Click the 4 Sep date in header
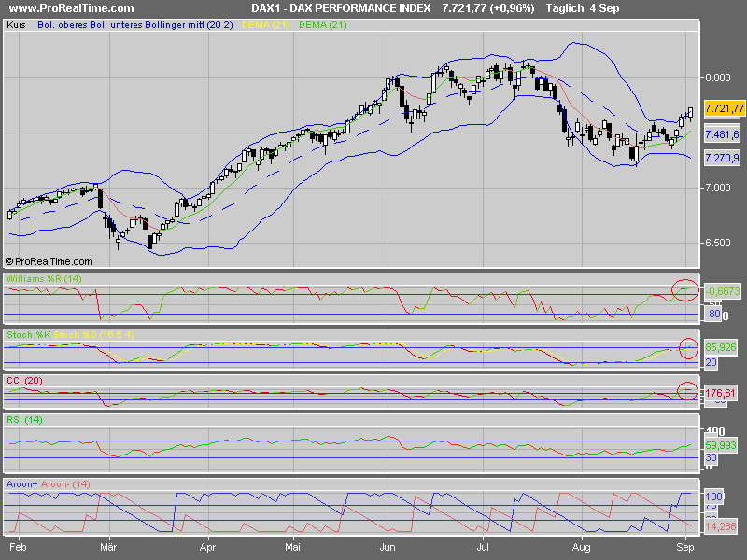Screen dimensions: 747x560 (x=604, y=8)
